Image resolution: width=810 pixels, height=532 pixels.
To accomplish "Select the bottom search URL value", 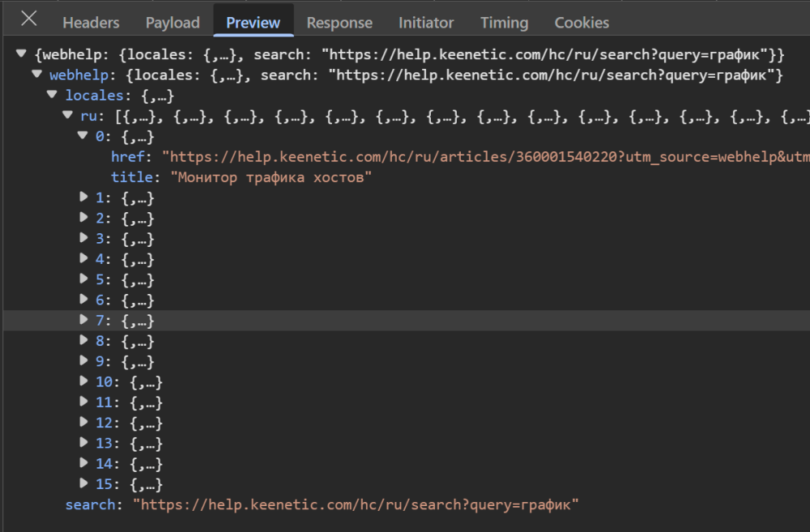I will click(356, 504).
